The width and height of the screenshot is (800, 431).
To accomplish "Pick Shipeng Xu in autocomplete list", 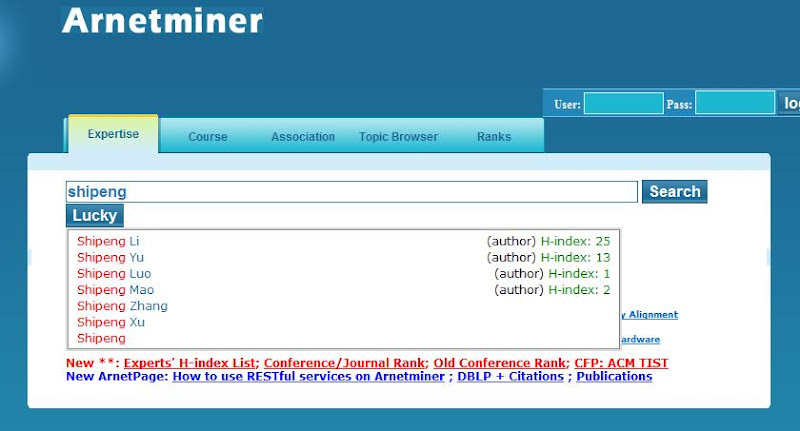I will 344,322.
